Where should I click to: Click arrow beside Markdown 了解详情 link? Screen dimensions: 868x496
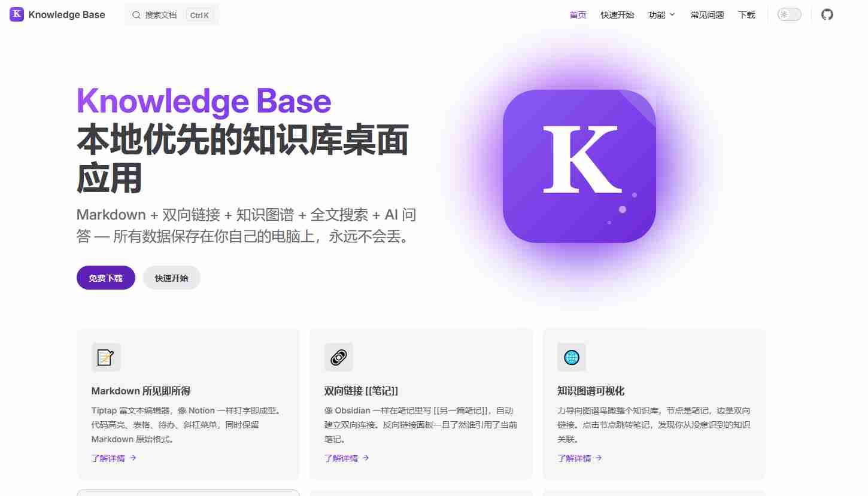coord(133,458)
